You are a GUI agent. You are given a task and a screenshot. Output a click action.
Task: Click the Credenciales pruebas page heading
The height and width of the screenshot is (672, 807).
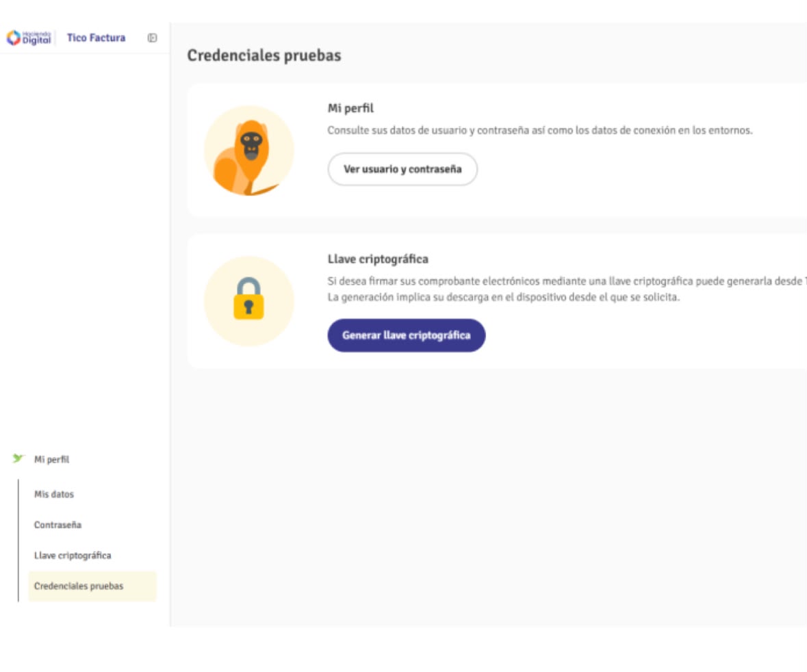point(264,55)
